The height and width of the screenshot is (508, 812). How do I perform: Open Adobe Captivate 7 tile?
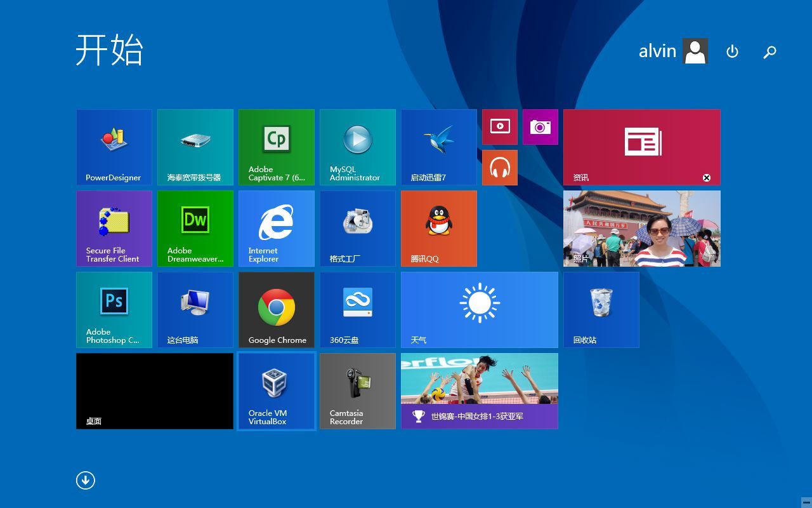(277, 147)
